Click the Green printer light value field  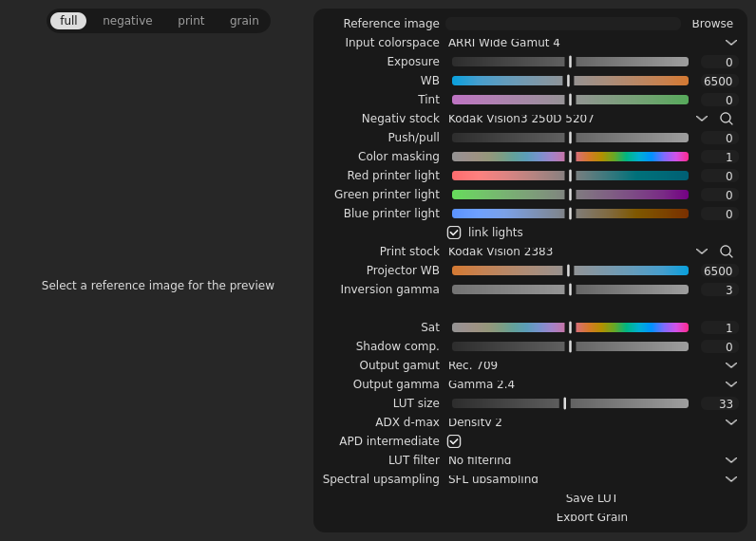point(718,196)
